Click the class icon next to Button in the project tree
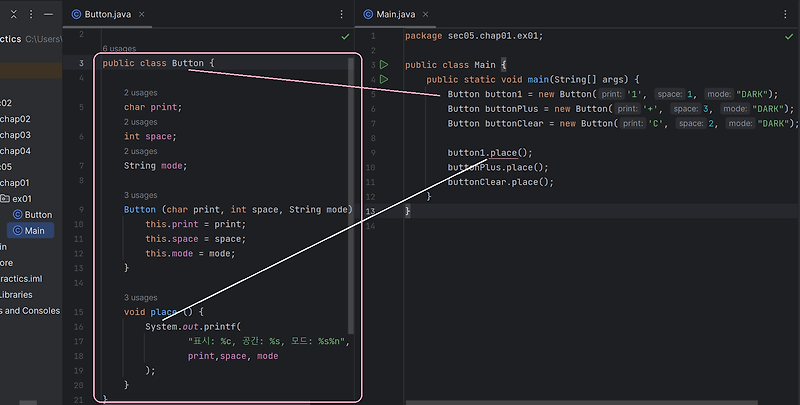The image size is (800, 405). point(18,215)
